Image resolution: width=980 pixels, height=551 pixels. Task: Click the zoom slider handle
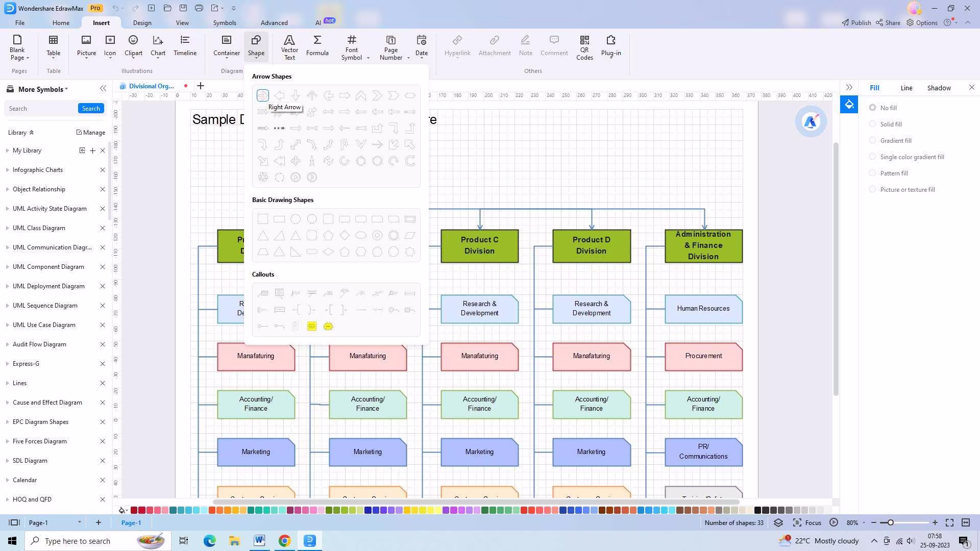[890, 522]
